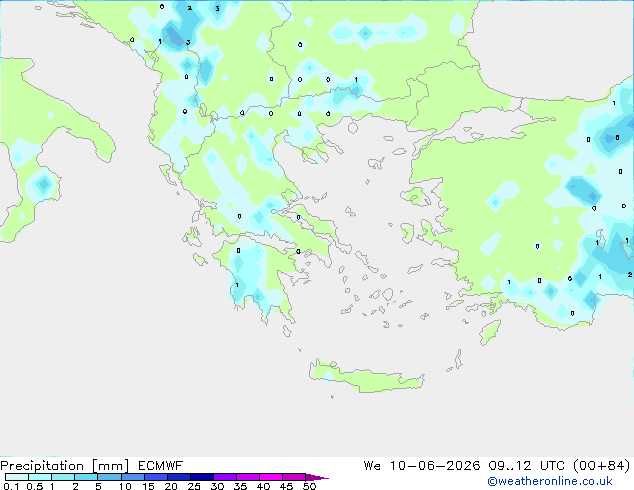The height and width of the screenshot is (490, 634).
Task: Click the "50" legend scale label
Action: coord(309,486)
